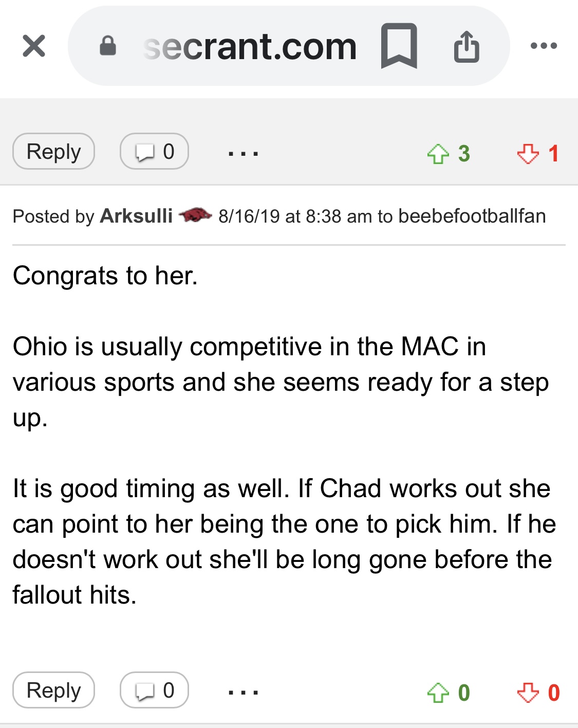View reply count on Arksulli's post
This screenshot has height=728, width=578.
(x=154, y=690)
